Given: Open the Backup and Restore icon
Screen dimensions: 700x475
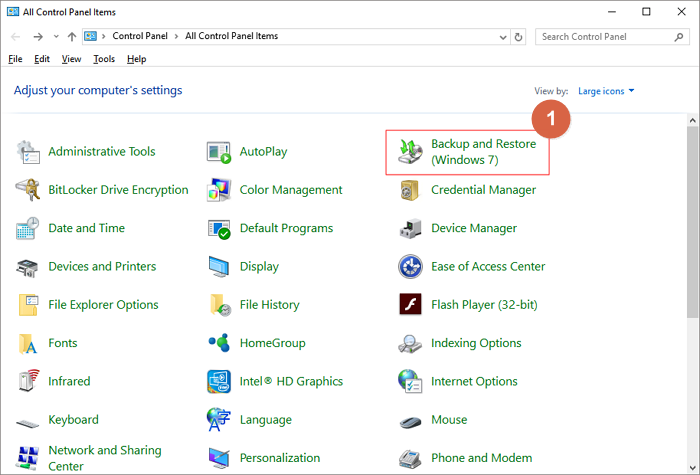Looking at the screenshot, I should [411, 152].
